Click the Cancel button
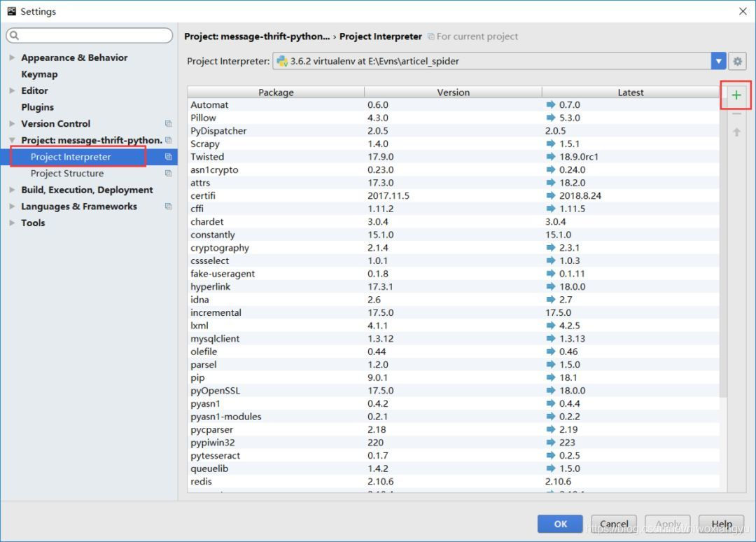Viewport: 756px width, 542px height. [614, 524]
